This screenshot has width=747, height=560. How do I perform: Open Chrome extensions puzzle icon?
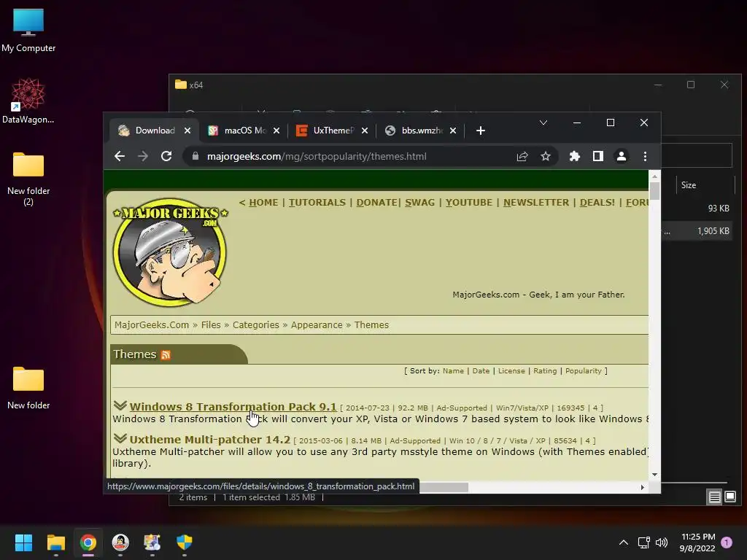575,156
